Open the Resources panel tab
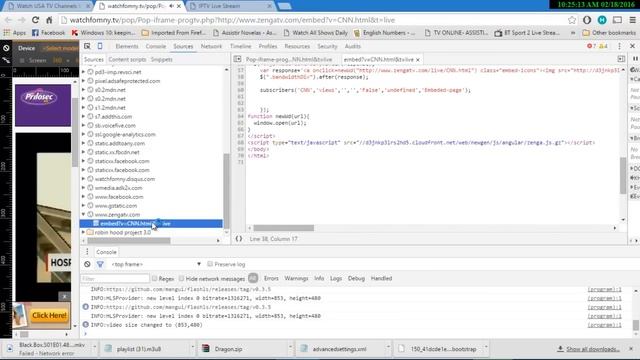Image resolution: width=640 pixels, height=360 pixels. tap(297, 46)
